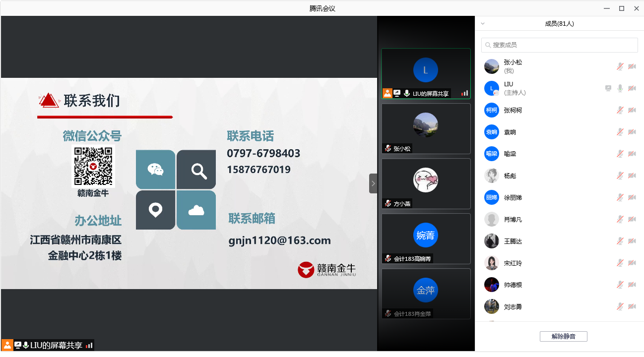
Task: Click the screen-share icon in LIU host row
Action: click(x=608, y=88)
